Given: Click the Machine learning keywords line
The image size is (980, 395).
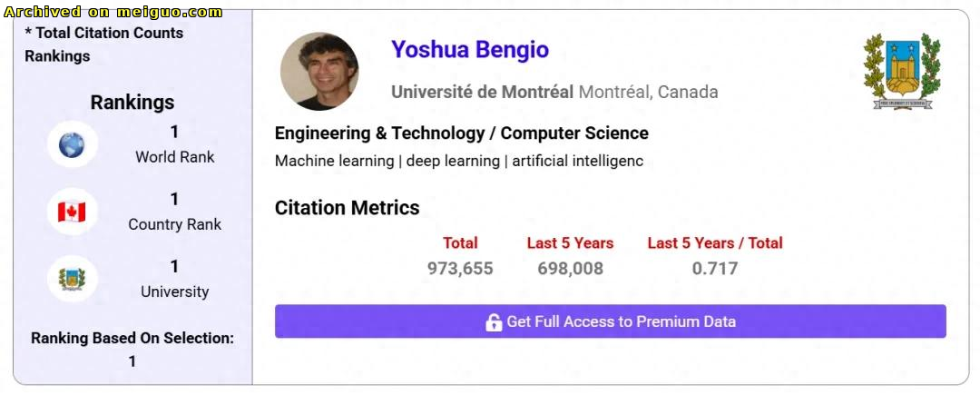Looking at the screenshot, I should [459, 162].
